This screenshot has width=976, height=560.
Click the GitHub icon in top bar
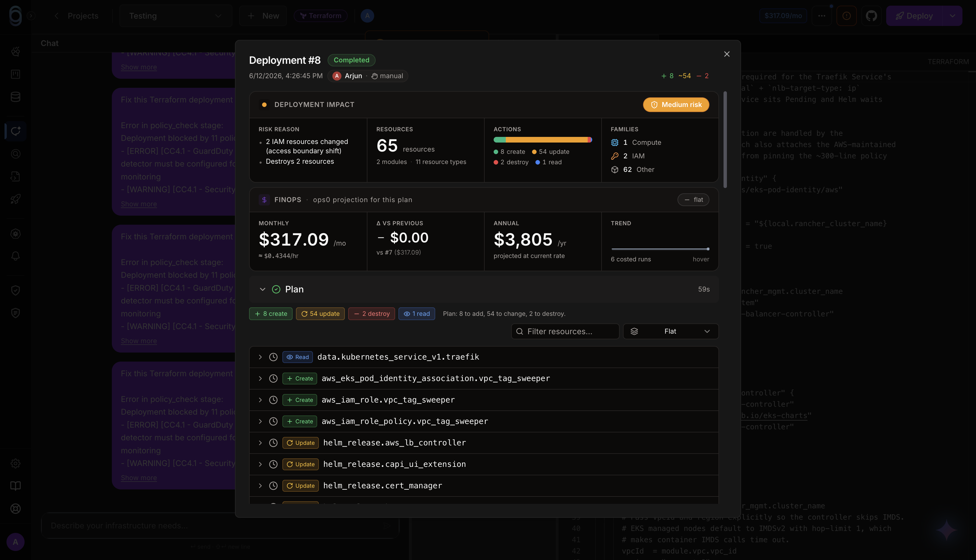(x=871, y=16)
